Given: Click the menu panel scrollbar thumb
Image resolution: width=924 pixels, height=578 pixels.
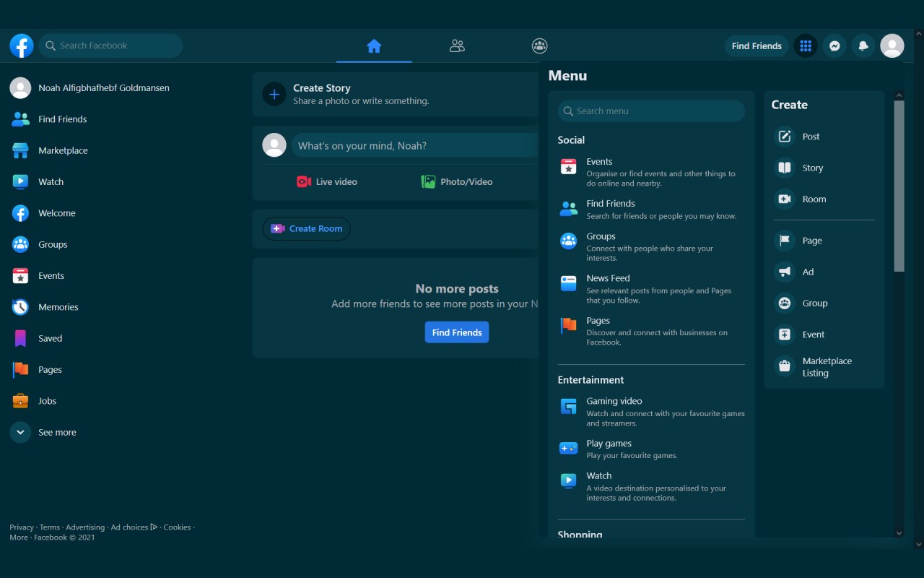Looking at the screenshot, I should [x=899, y=186].
